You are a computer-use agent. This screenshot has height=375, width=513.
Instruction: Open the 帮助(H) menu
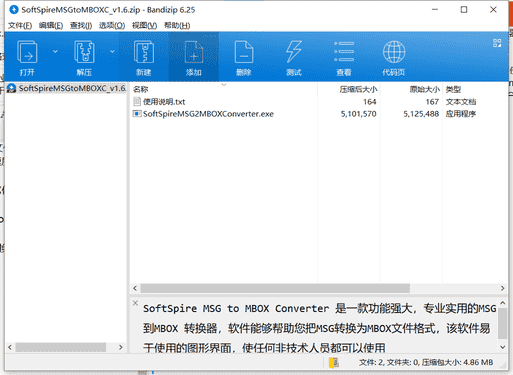click(x=177, y=25)
